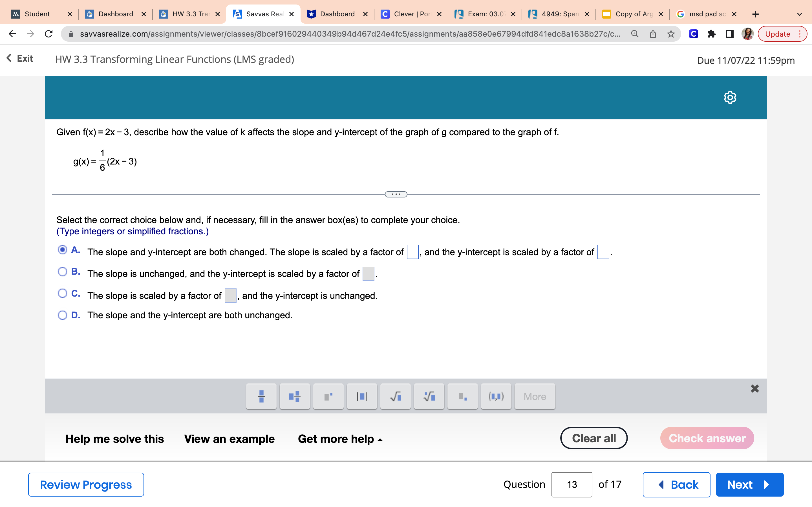Image resolution: width=812 pixels, height=507 pixels.
Task: Click the Clear all button
Action: point(593,438)
